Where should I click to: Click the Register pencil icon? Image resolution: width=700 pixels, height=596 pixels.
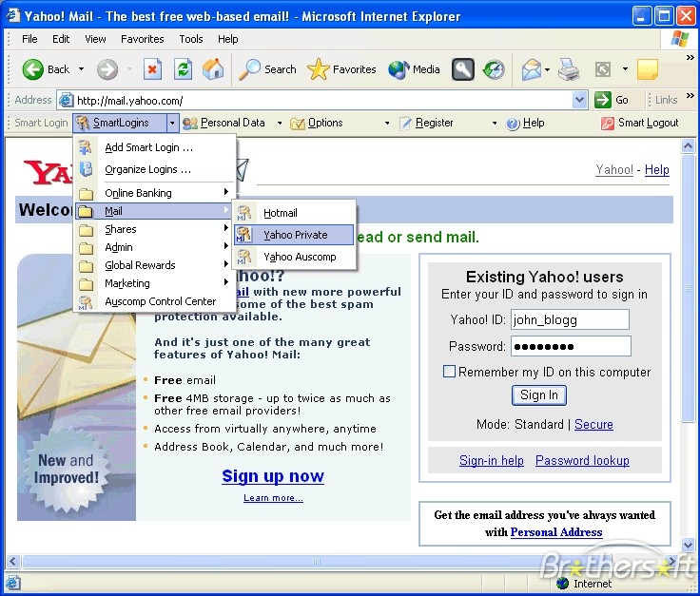(x=405, y=124)
